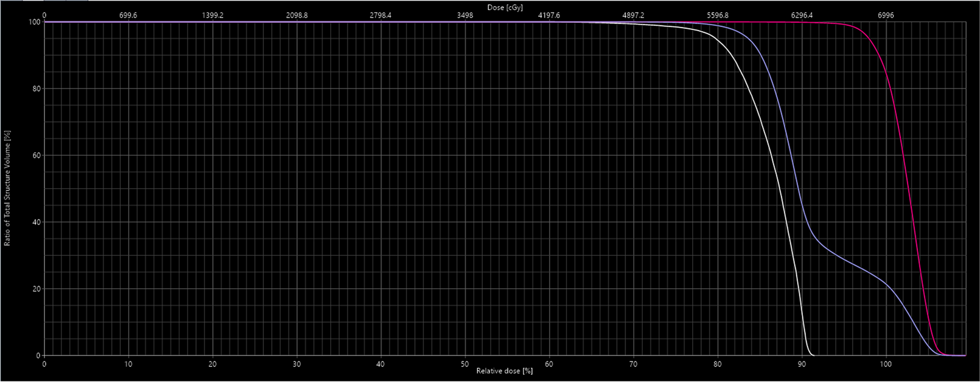This screenshot has width=980, height=382.
Task: Click structure volume axis tick label 100
Action: [34, 22]
